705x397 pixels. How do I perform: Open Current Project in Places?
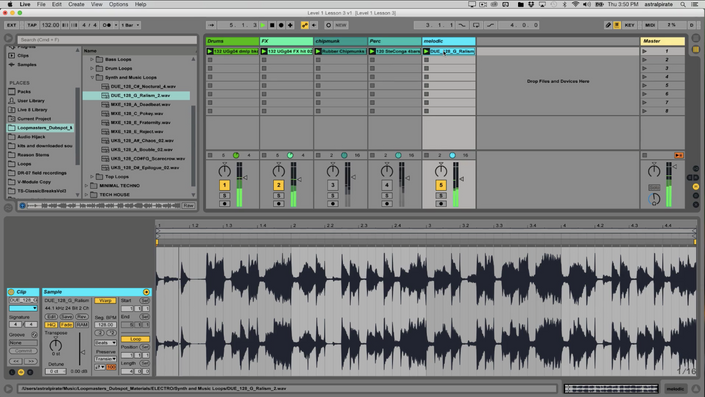point(34,119)
